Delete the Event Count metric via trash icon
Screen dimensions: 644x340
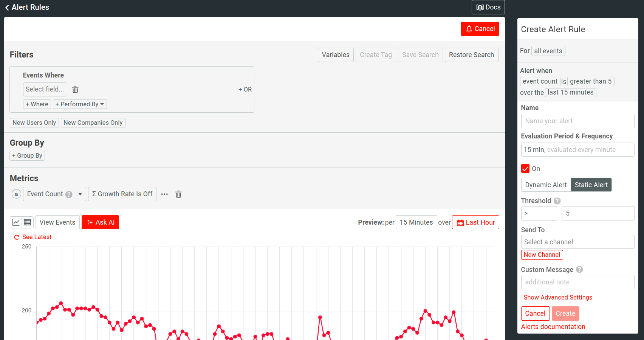[x=178, y=194]
